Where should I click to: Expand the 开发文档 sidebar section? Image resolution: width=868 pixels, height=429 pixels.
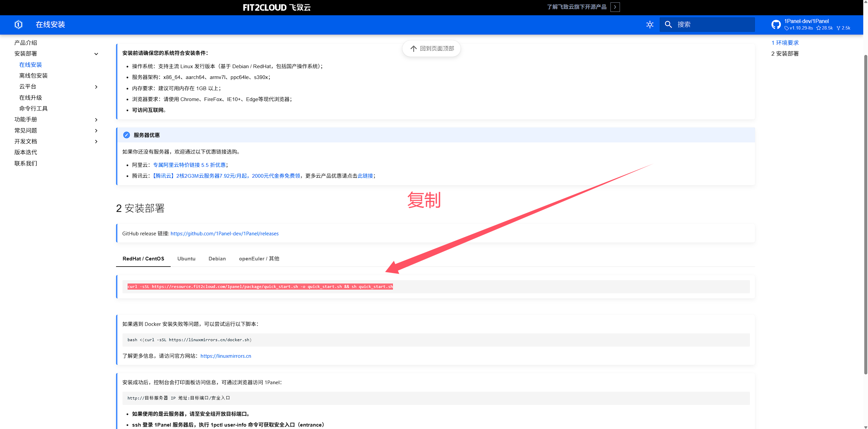(x=96, y=141)
